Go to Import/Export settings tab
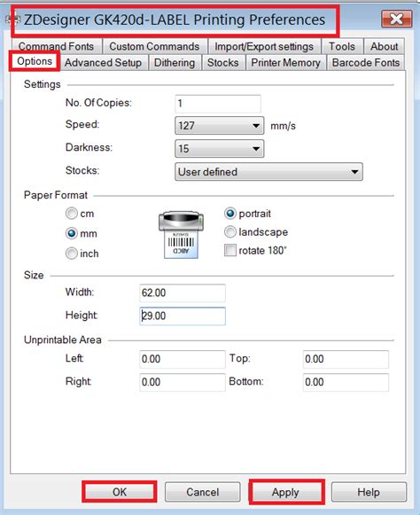 point(264,46)
